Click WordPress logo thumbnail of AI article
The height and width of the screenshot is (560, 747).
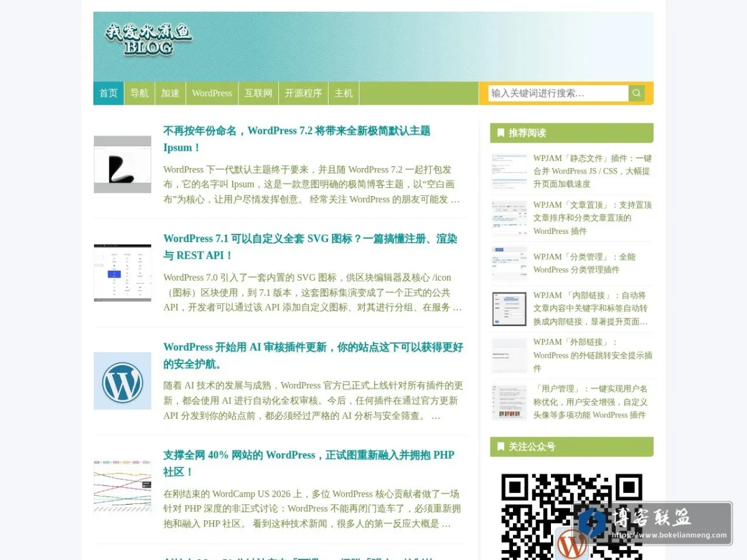tap(123, 381)
